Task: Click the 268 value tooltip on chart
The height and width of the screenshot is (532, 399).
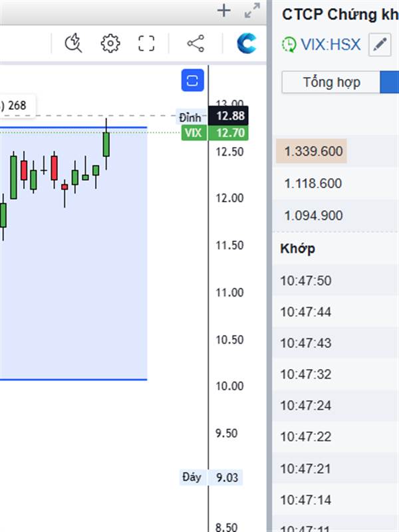Action: click(17, 106)
